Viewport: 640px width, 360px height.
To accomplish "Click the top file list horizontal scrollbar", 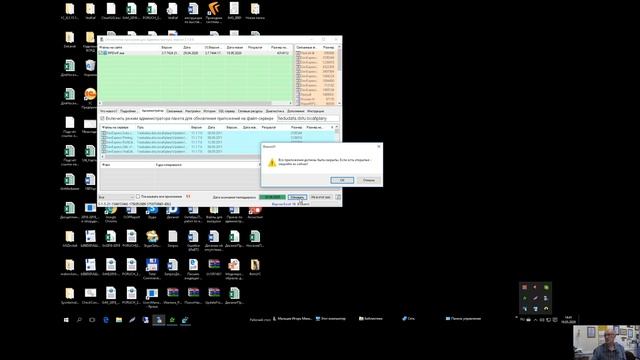I will [195, 103].
